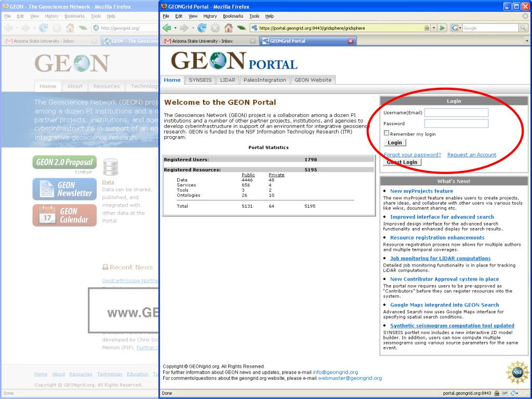Click the status bar padlock icon
This screenshot has height=399, width=532.
(x=497, y=393)
